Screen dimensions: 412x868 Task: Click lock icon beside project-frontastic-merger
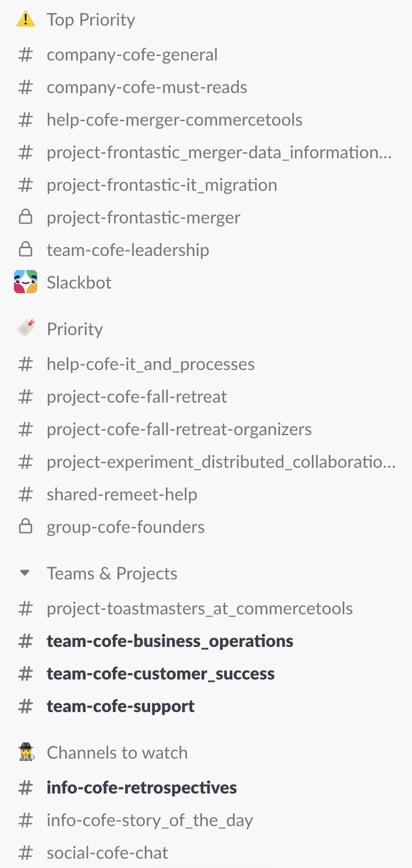25,218
